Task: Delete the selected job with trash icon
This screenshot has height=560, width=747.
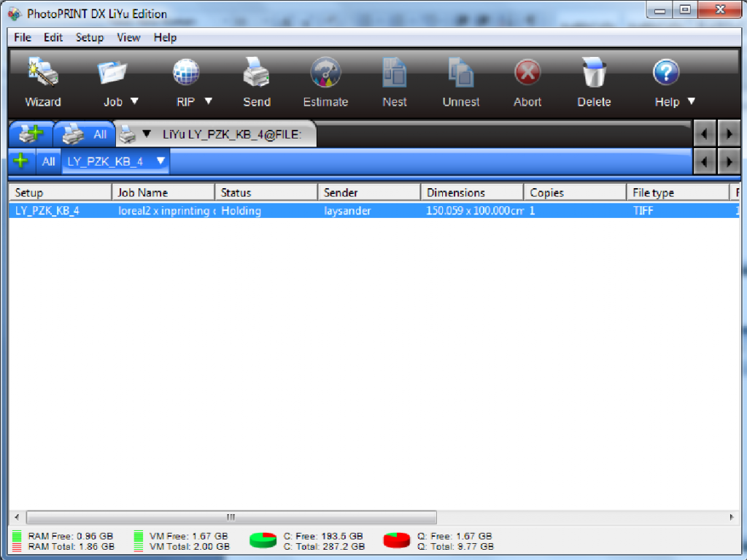Action: [x=594, y=74]
